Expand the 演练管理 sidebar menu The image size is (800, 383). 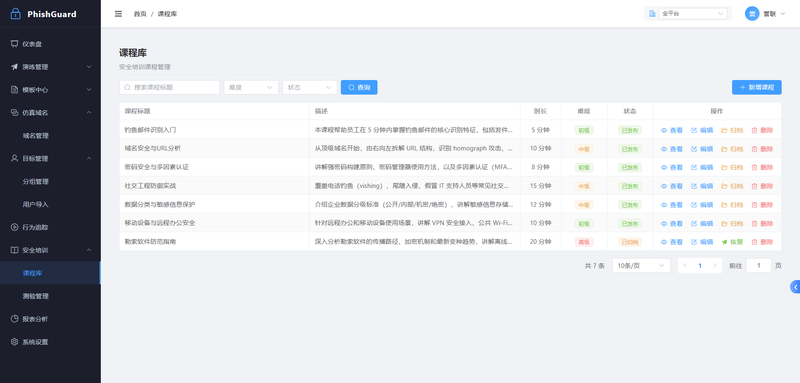pyautogui.click(x=51, y=67)
